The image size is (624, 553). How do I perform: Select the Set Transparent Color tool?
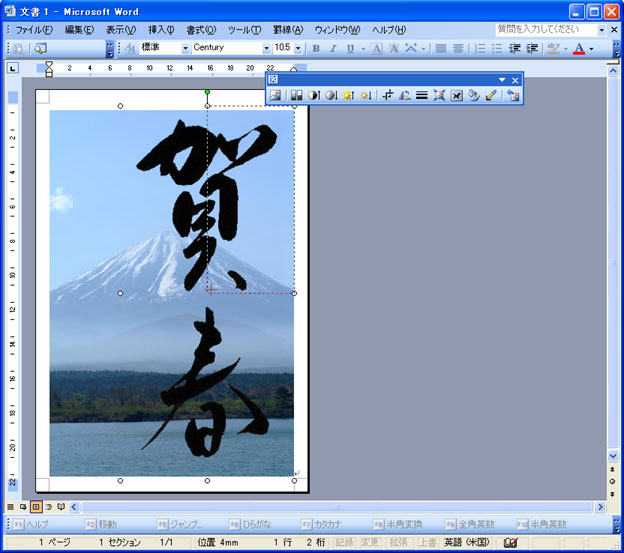click(490, 96)
